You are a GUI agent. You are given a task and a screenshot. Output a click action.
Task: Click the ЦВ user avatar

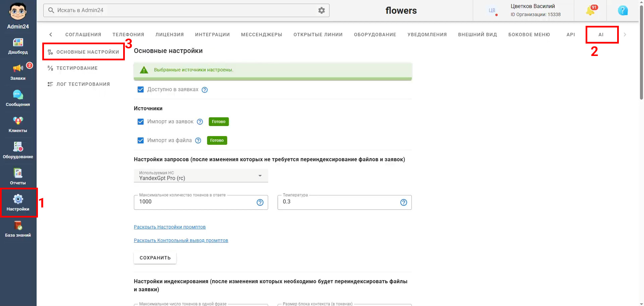(492, 10)
